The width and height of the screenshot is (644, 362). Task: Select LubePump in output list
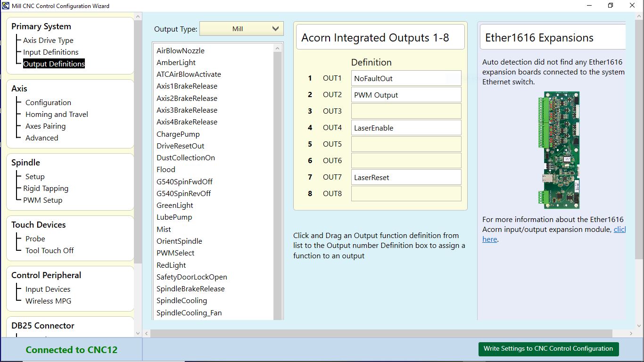pyautogui.click(x=174, y=217)
